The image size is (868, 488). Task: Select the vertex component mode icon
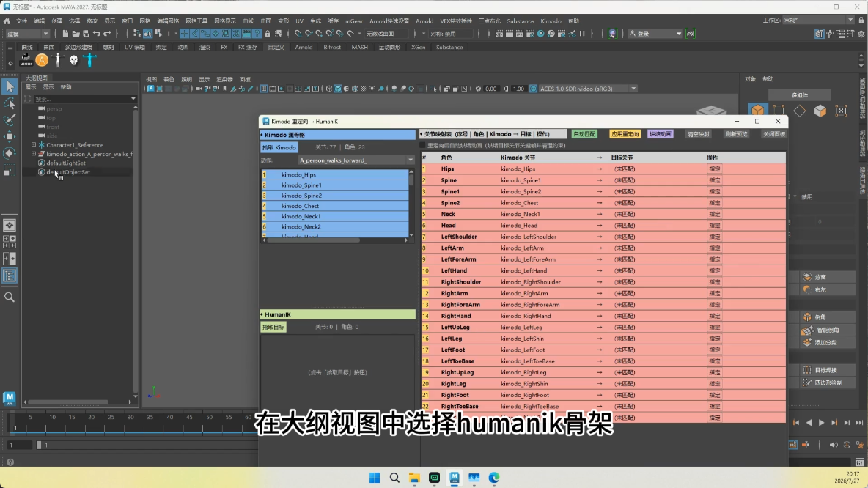(779, 111)
